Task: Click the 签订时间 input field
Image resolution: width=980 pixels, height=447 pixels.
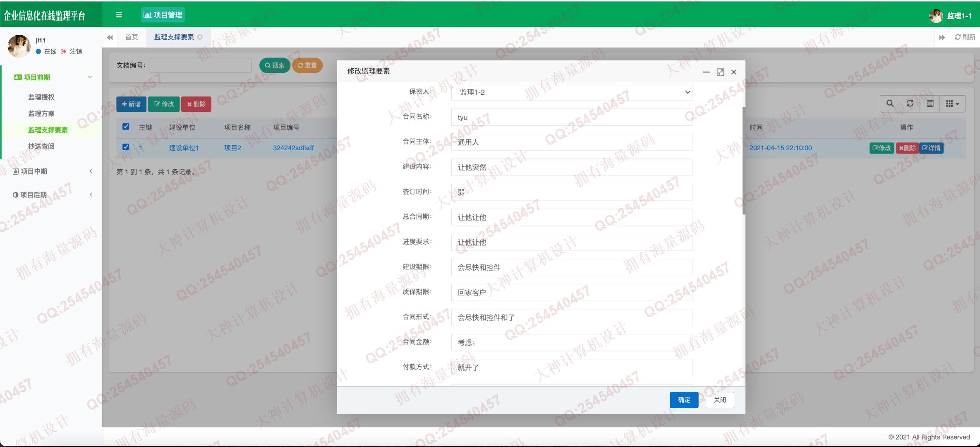Action: click(x=572, y=192)
